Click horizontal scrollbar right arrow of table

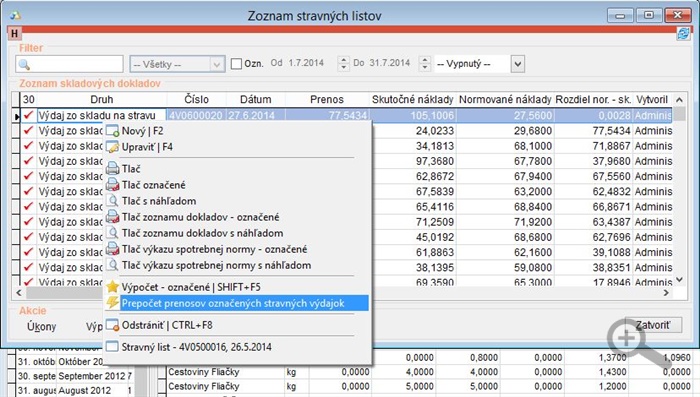click(666, 293)
